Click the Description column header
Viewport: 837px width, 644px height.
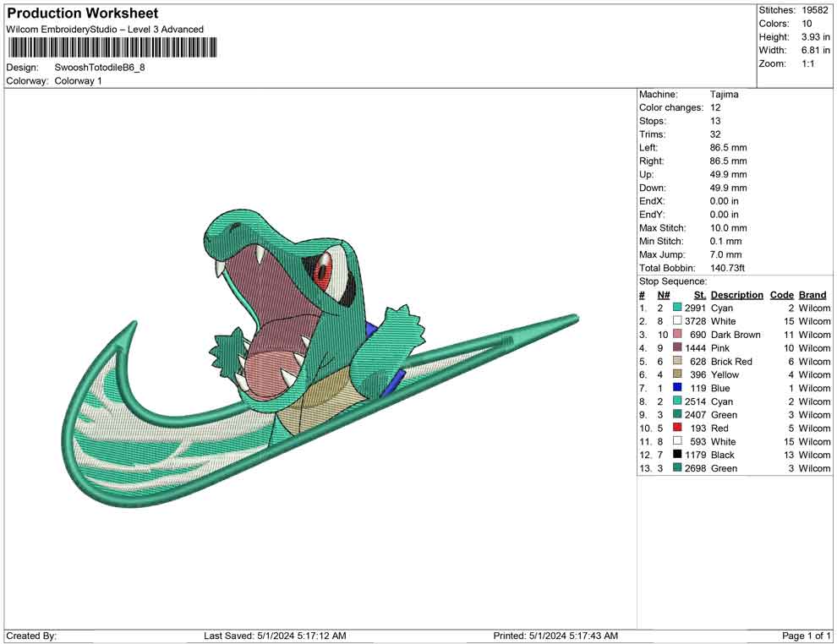click(x=736, y=295)
